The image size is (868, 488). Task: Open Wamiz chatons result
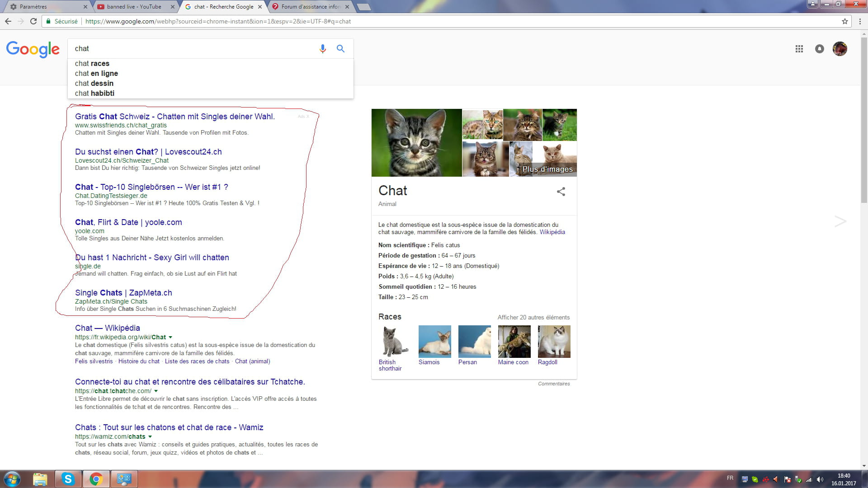coord(169,427)
